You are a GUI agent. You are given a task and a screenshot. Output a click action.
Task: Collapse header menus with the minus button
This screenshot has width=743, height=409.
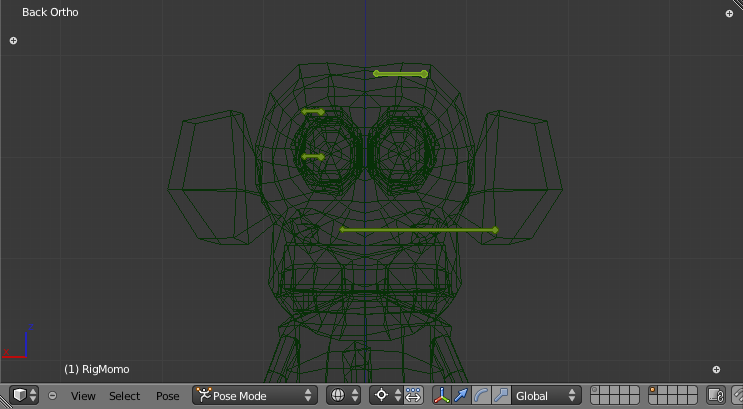click(53, 396)
